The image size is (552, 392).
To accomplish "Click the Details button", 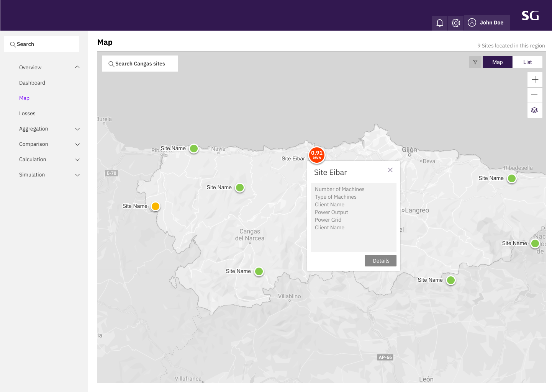I will point(381,261).
